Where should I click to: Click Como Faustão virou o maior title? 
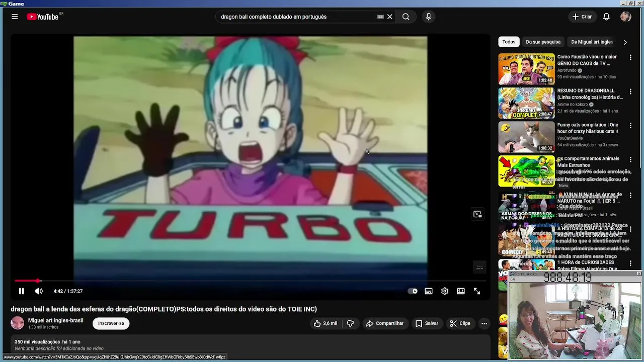(x=587, y=60)
